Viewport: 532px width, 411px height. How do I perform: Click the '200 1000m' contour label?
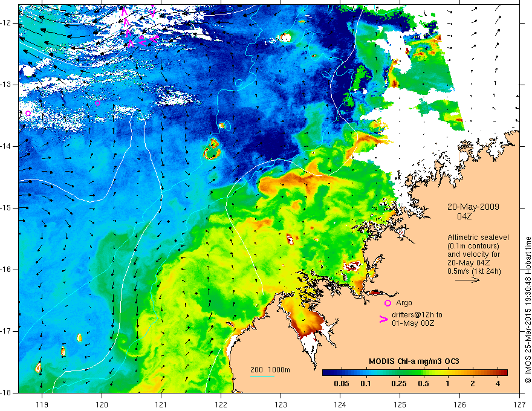pos(270,370)
